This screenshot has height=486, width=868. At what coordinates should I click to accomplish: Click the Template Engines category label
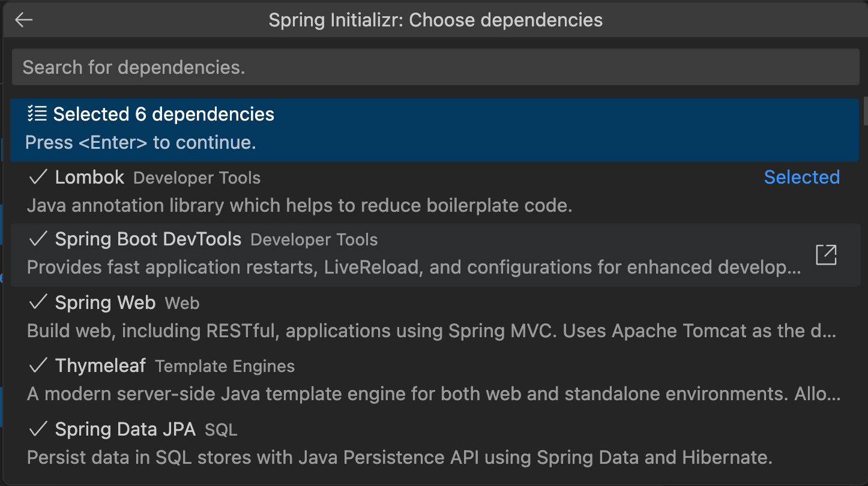tap(225, 367)
